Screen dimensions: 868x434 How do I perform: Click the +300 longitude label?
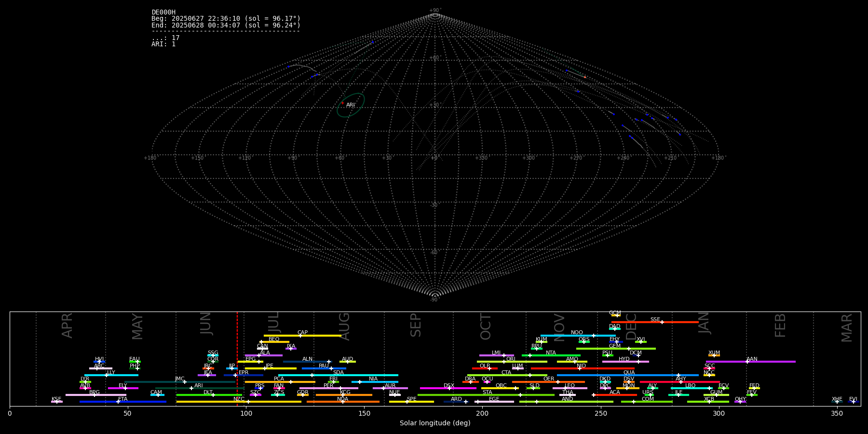[x=529, y=158]
